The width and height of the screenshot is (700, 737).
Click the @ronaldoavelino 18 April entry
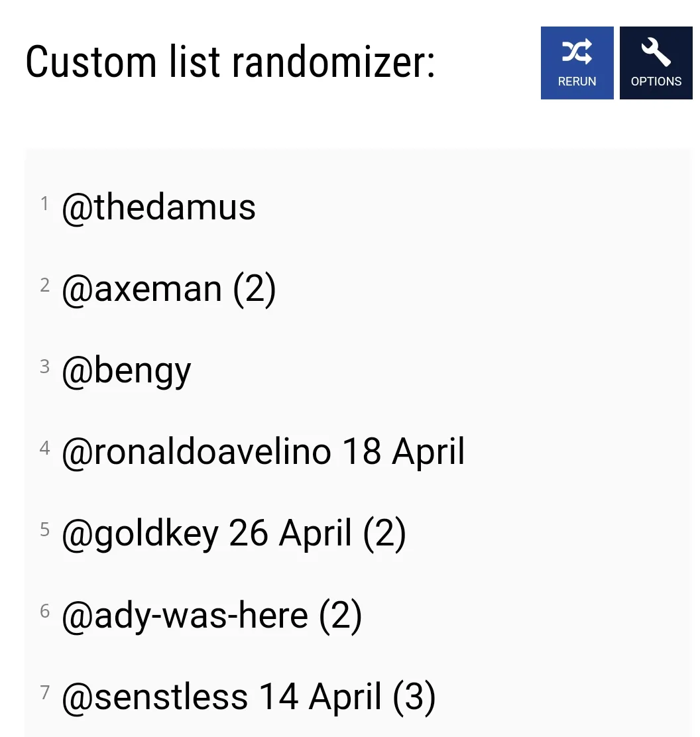point(264,451)
